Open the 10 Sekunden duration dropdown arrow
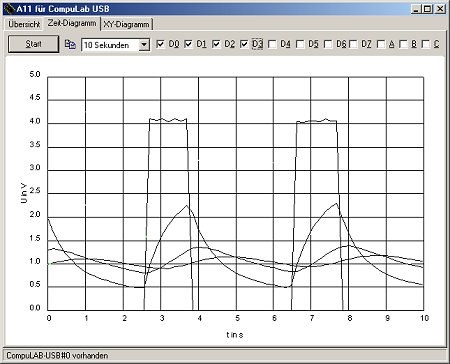This screenshot has width=450, height=364. pos(144,45)
